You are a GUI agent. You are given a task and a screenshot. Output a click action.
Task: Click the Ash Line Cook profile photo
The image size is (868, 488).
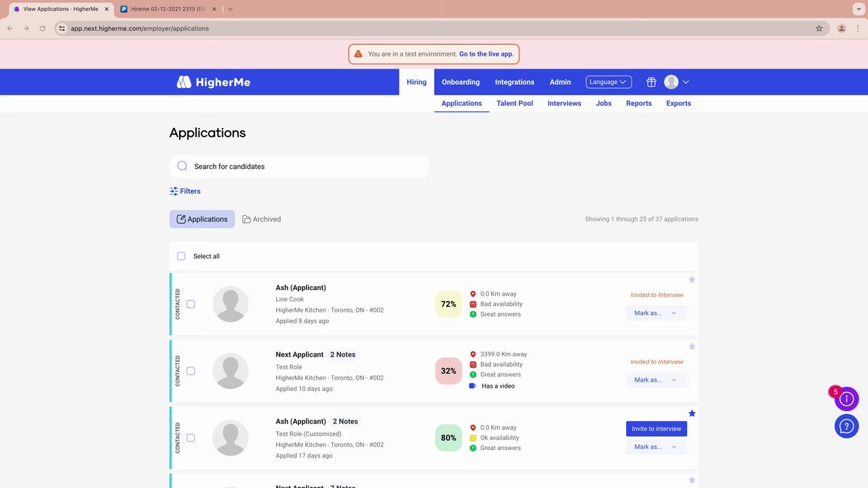point(231,304)
